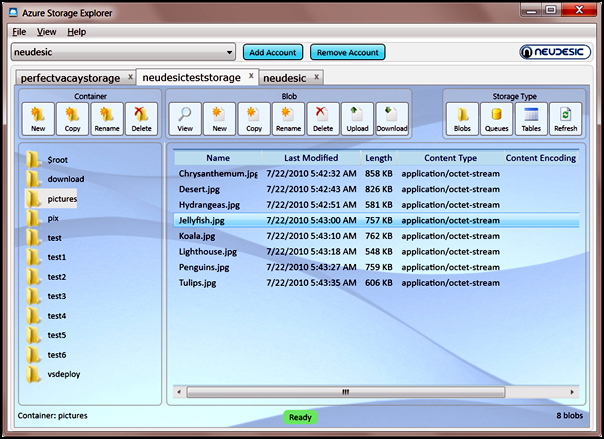This screenshot has width=604, height=439.
Task: Click the Blob Copy icon
Action: point(254,119)
